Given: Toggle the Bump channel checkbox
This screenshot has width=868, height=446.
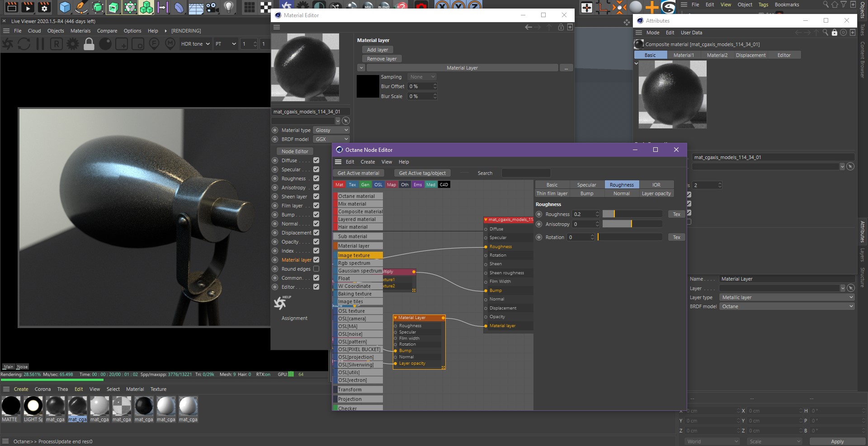Looking at the screenshot, I should tap(316, 215).
